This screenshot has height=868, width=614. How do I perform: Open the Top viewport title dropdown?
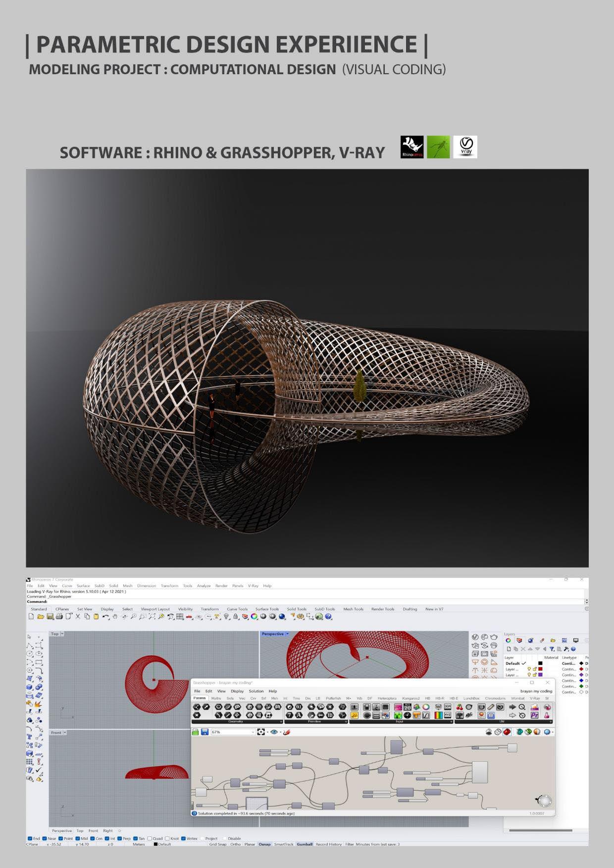pos(62,634)
